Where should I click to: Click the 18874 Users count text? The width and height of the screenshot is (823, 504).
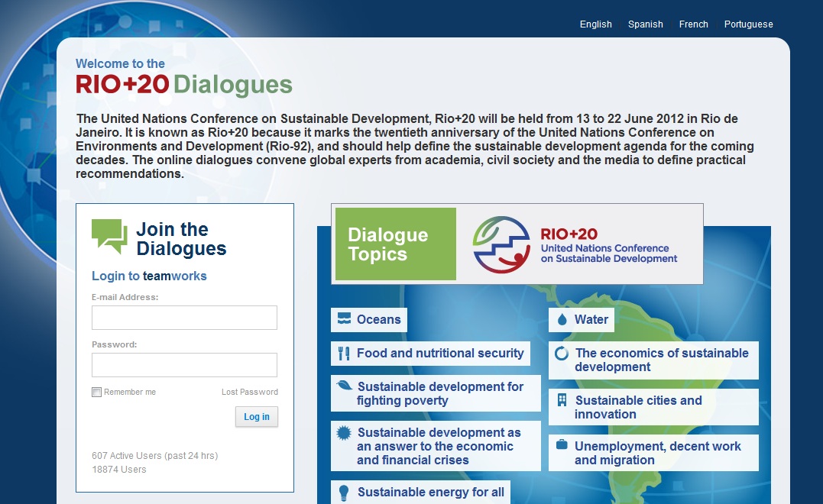[x=119, y=470]
